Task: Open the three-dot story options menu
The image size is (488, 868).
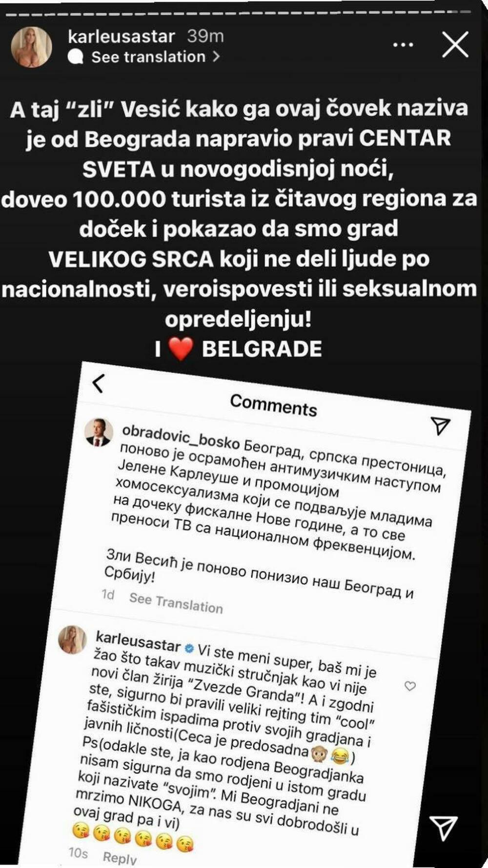Action: coord(403,45)
